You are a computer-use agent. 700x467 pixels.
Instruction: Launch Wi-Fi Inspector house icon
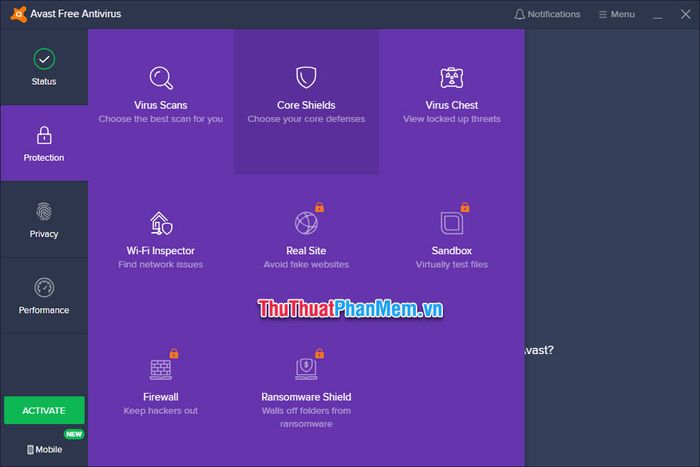(161, 223)
